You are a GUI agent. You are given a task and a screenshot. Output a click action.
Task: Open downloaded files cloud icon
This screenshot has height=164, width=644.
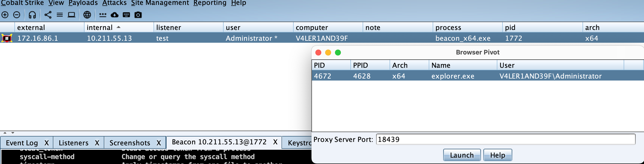tap(115, 15)
